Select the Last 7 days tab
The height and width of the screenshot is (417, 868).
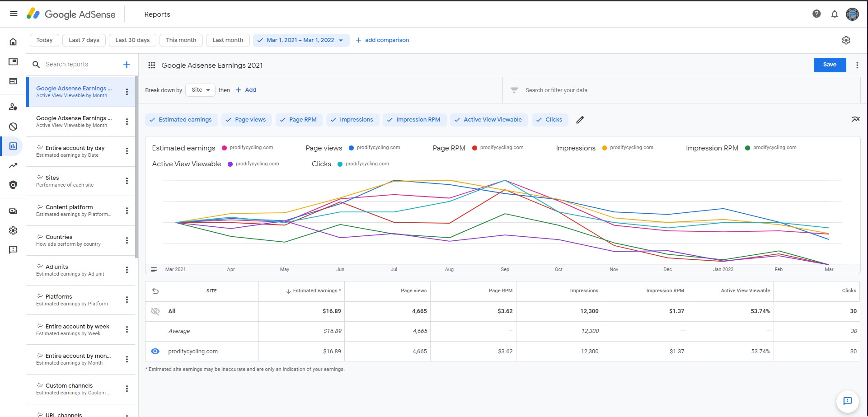tap(84, 40)
